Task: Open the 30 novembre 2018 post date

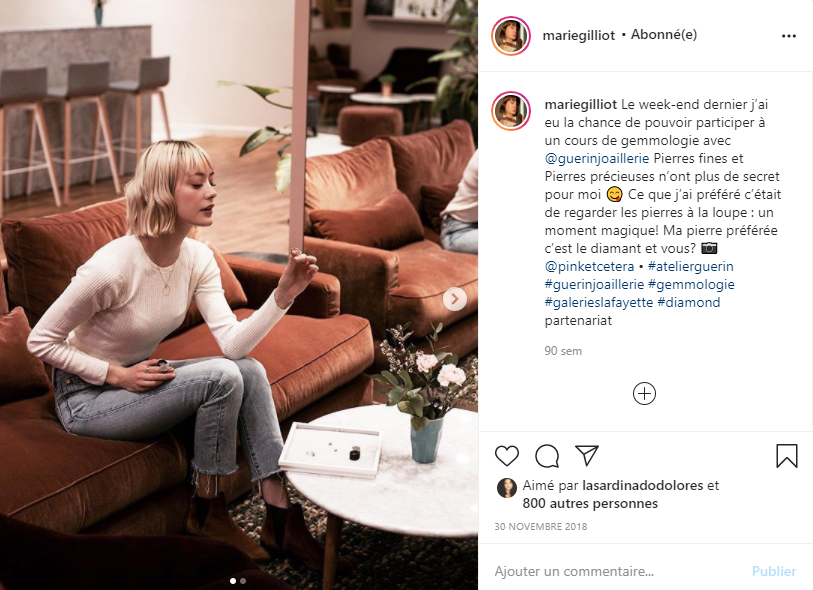Action: click(x=540, y=527)
